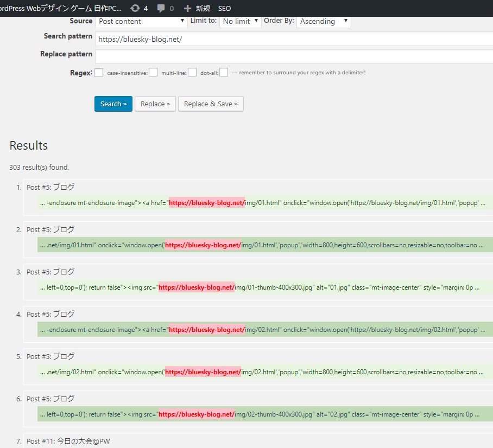Enable the Regex checkbox
This screenshot has width=493, height=448.
point(99,73)
